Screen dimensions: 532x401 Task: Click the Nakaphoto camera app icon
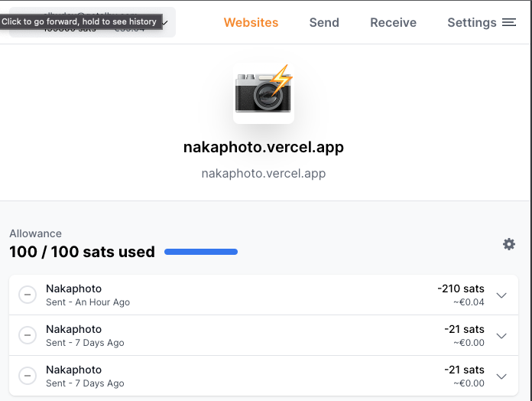click(264, 93)
